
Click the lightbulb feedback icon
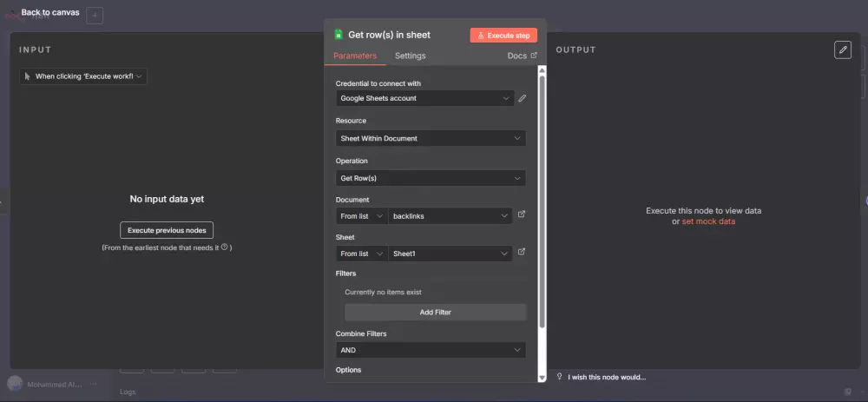click(560, 377)
